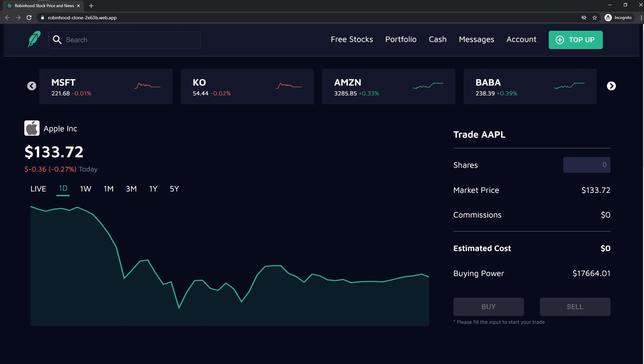Image resolution: width=644 pixels, height=364 pixels.
Task: Select the 1Y chart range
Action: 153,189
